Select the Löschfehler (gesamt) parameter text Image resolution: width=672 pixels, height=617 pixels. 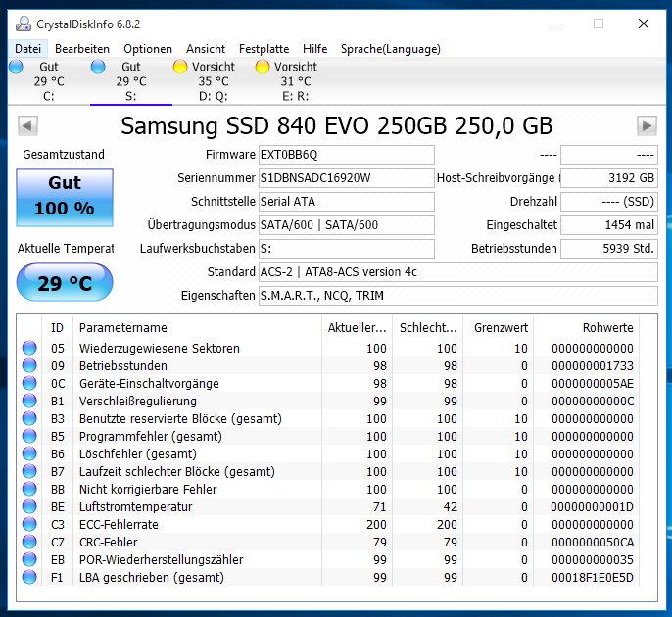138,454
